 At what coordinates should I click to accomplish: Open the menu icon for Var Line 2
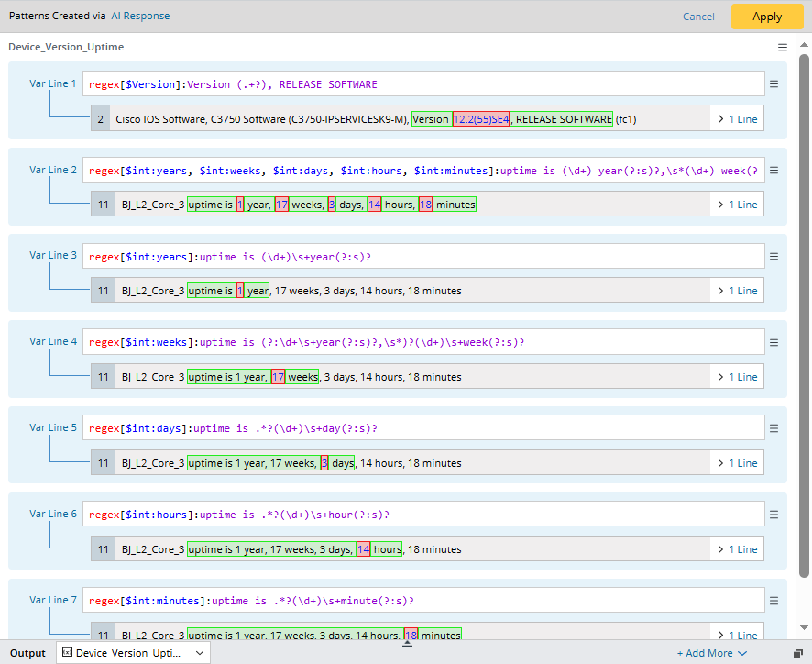774,171
